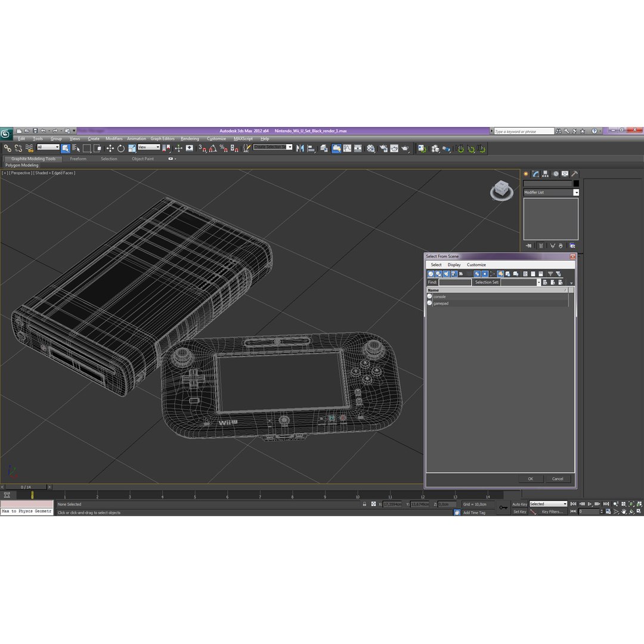Click the Name column header
Viewport: 644px width, 644px height.
click(x=497, y=290)
